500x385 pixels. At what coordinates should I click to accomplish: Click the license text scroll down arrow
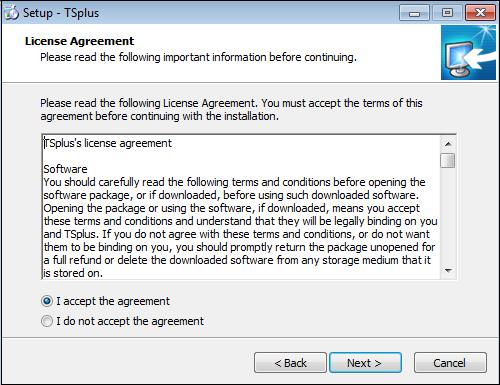tap(448, 270)
